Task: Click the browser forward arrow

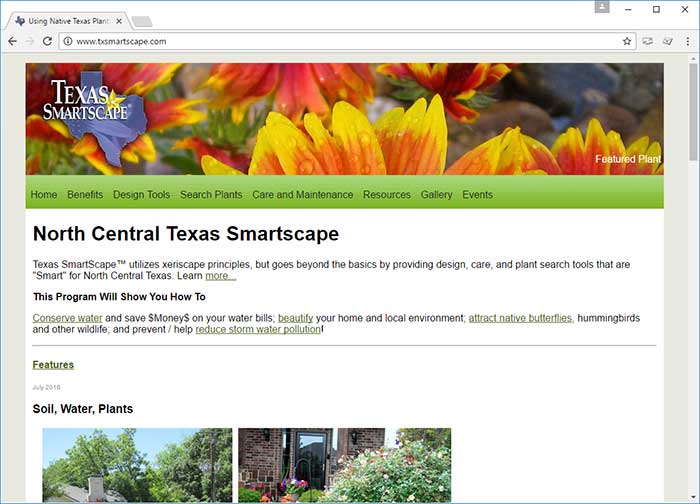Action: (x=30, y=41)
